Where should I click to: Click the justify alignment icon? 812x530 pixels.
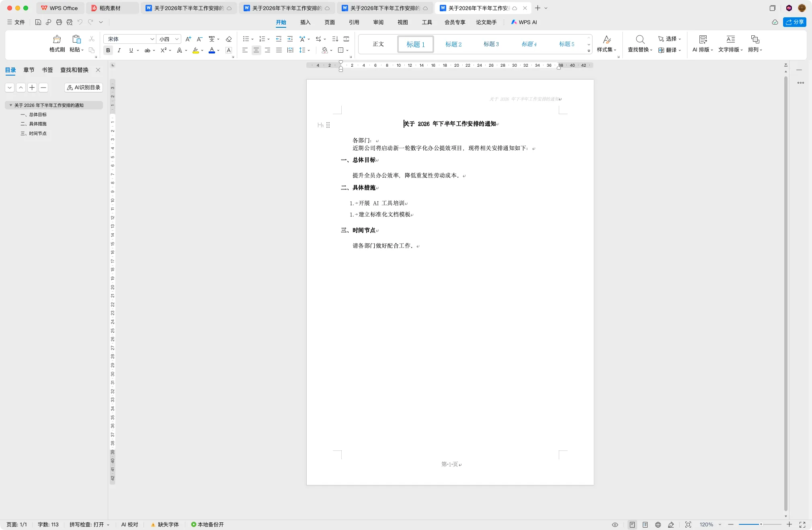tap(279, 50)
